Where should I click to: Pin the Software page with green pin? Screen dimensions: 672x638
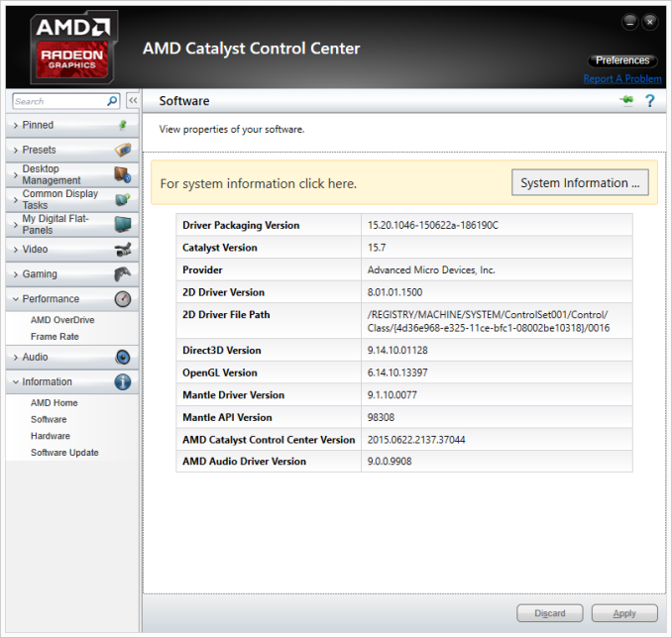tap(626, 100)
